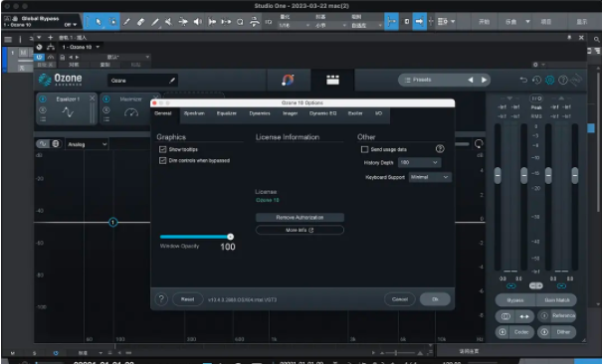The height and width of the screenshot is (364, 602).
Task: Switch to the Equalizer options tab
Action: pyautogui.click(x=227, y=113)
